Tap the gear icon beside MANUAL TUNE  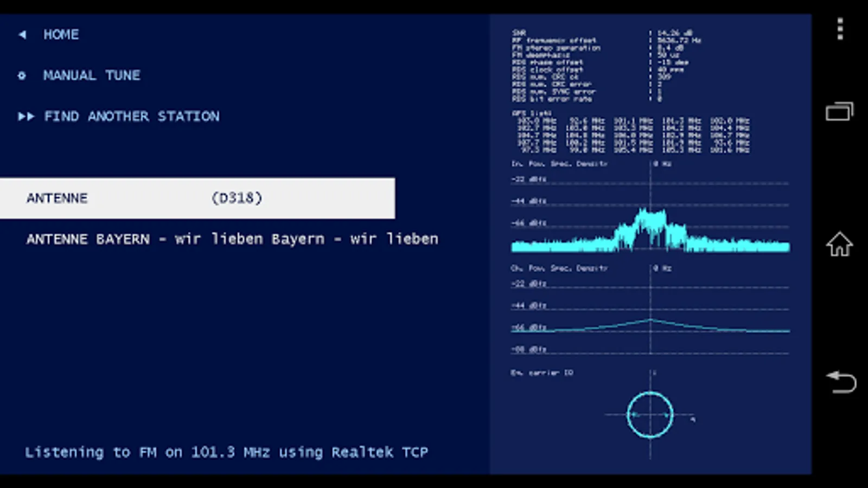click(22, 75)
